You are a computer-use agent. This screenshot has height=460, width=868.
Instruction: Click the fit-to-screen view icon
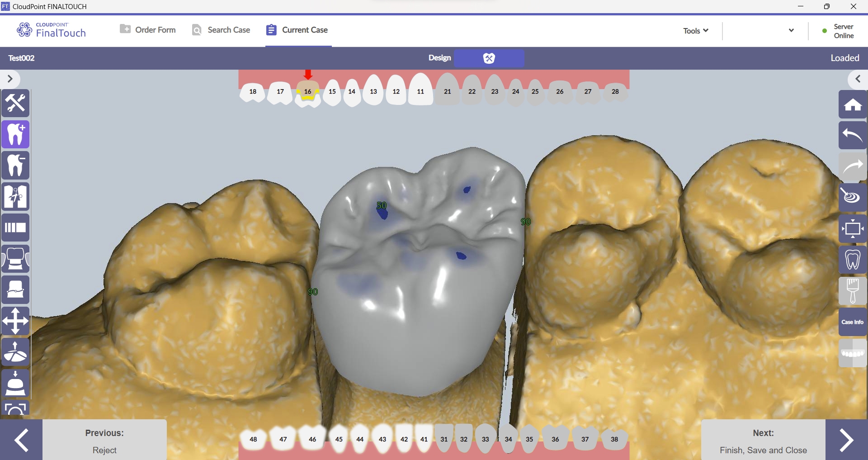853,228
